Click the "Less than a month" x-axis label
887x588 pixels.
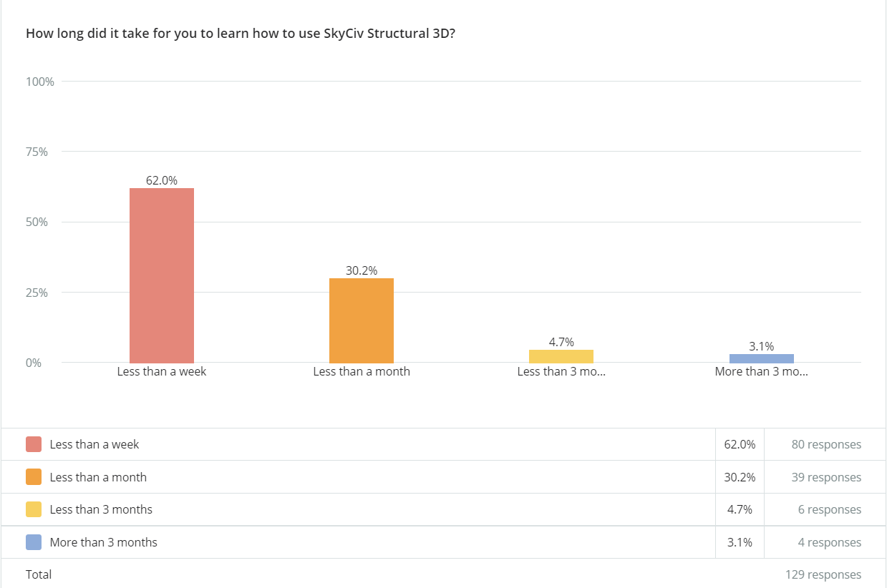coord(362,372)
